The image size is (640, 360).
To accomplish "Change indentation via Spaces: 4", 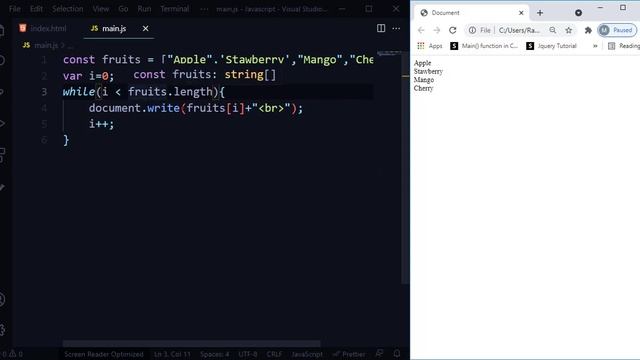I will point(215,354).
